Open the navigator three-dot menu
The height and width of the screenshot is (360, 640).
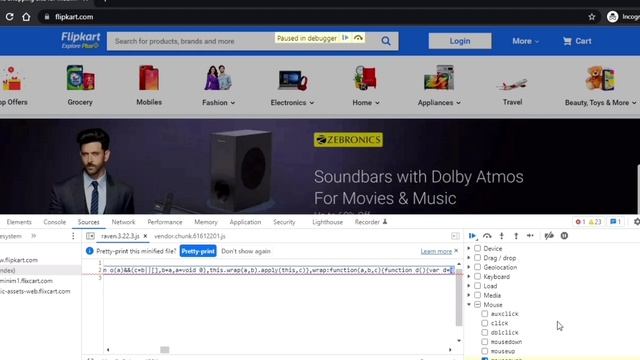click(73, 236)
